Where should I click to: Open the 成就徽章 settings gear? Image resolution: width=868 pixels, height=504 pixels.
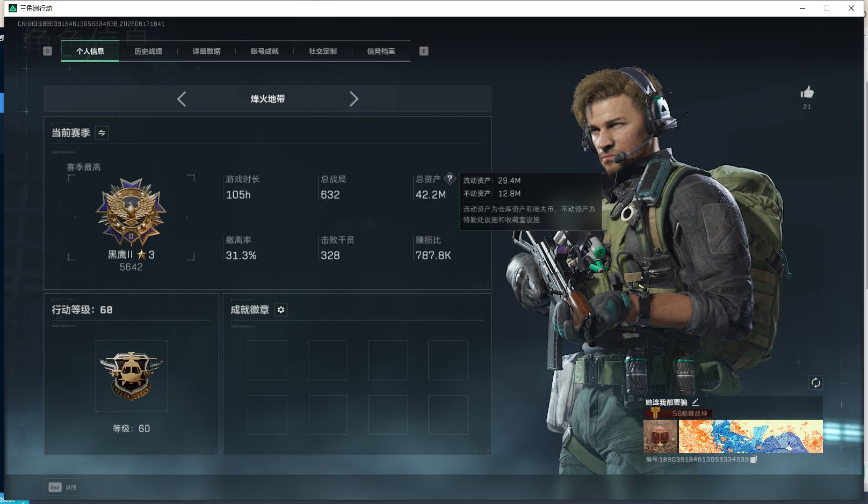coord(281,310)
